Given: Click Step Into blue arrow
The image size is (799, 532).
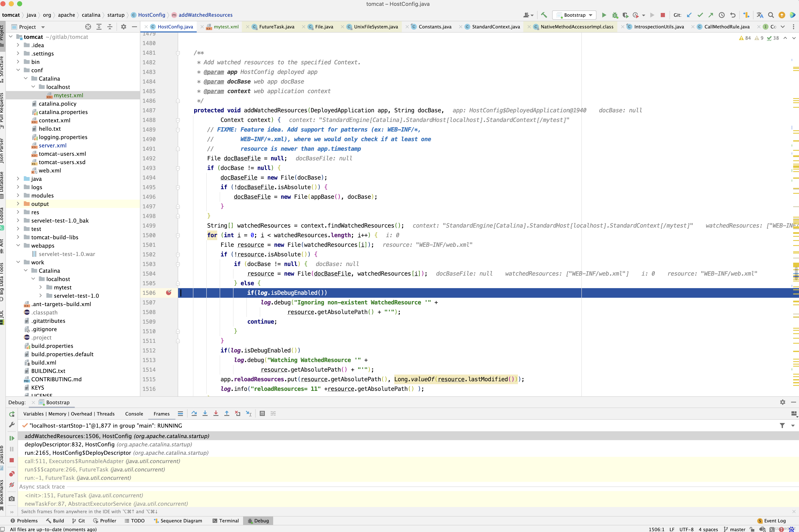Looking at the screenshot, I should point(205,414).
